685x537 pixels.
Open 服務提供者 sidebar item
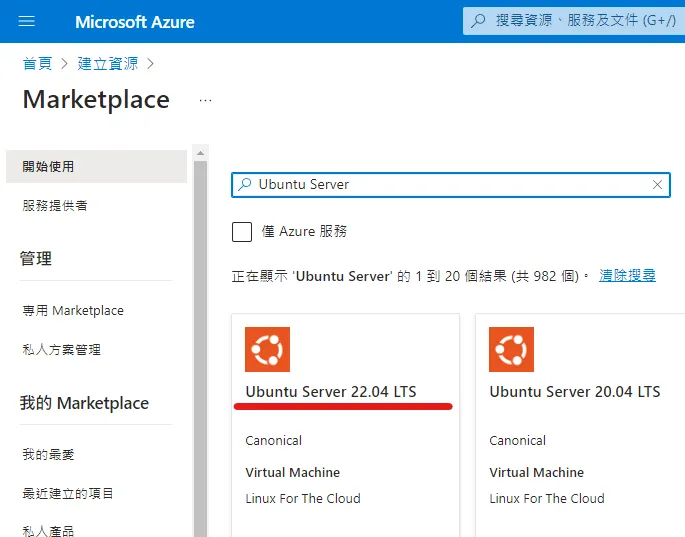(x=55, y=206)
